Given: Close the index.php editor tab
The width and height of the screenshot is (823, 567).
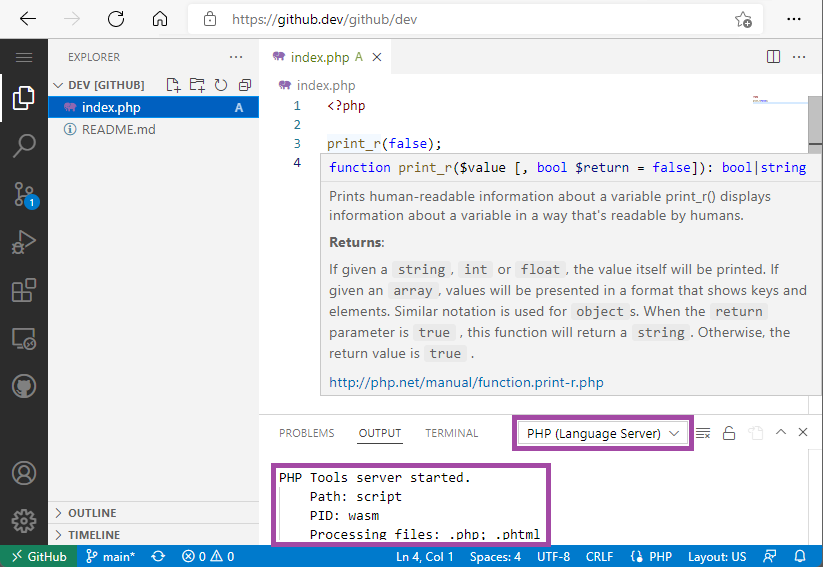Looking at the screenshot, I should point(377,57).
